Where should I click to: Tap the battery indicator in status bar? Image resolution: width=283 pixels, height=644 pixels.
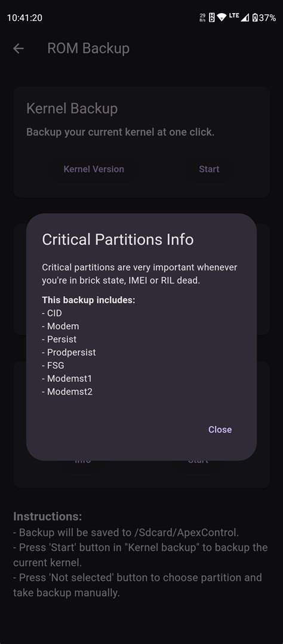[264, 18]
